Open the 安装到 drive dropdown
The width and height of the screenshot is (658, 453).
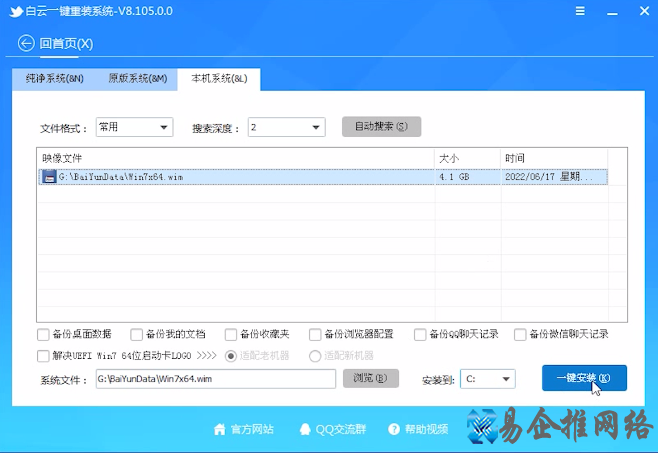point(488,379)
